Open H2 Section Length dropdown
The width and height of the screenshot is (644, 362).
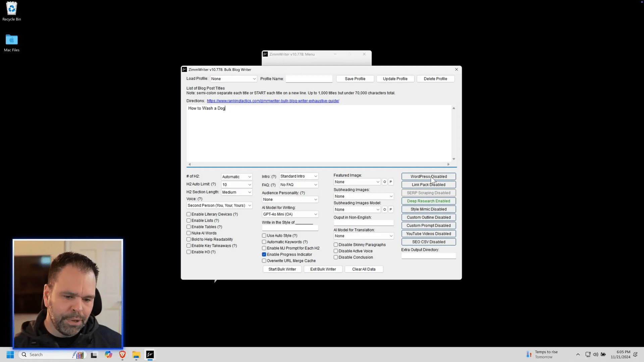[x=236, y=192]
